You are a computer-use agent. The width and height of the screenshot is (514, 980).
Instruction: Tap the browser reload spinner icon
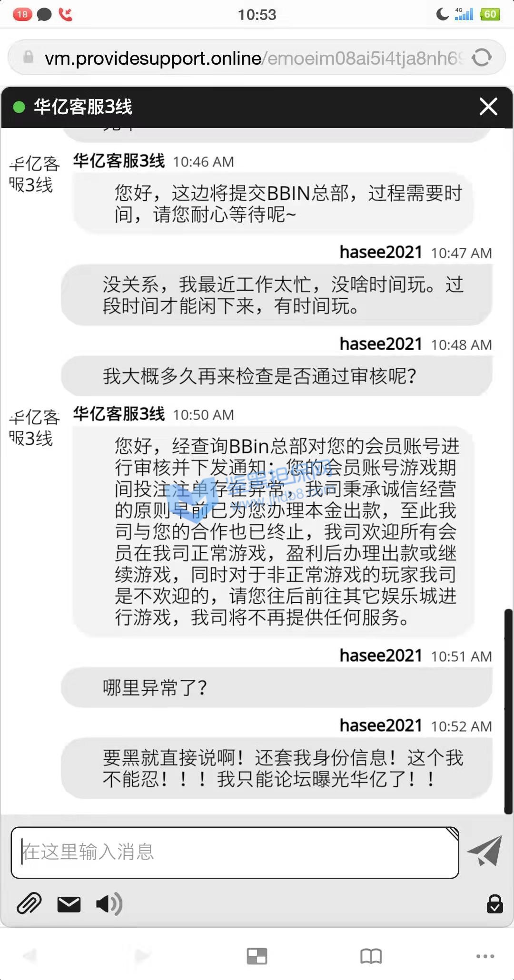pyautogui.click(x=482, y=58)
